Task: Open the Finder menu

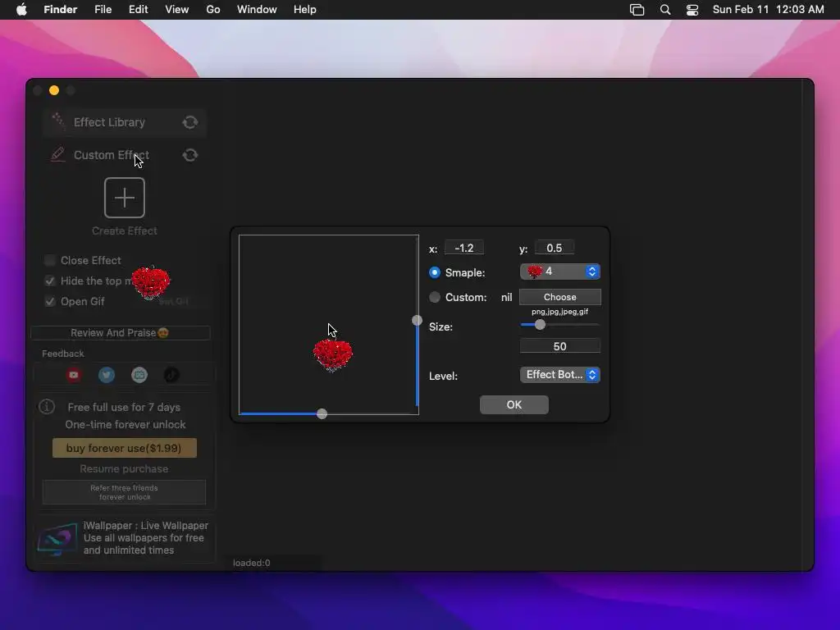Action: point(60,10)
